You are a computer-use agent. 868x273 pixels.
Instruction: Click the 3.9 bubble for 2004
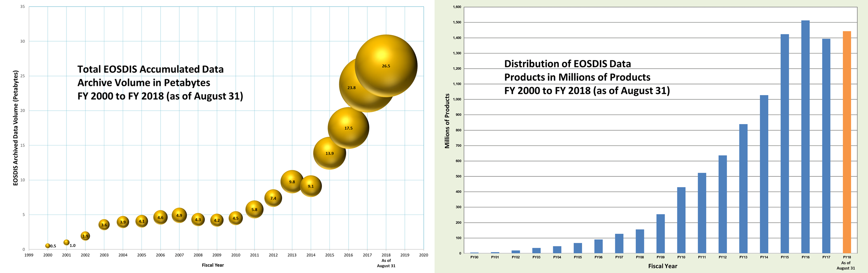click(x=123, y=222)
